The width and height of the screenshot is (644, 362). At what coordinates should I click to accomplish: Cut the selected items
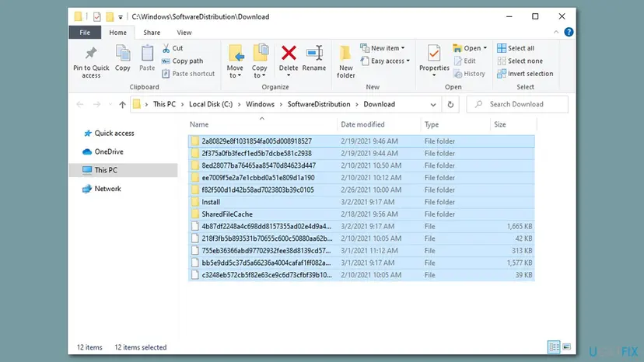click(173, 48)
